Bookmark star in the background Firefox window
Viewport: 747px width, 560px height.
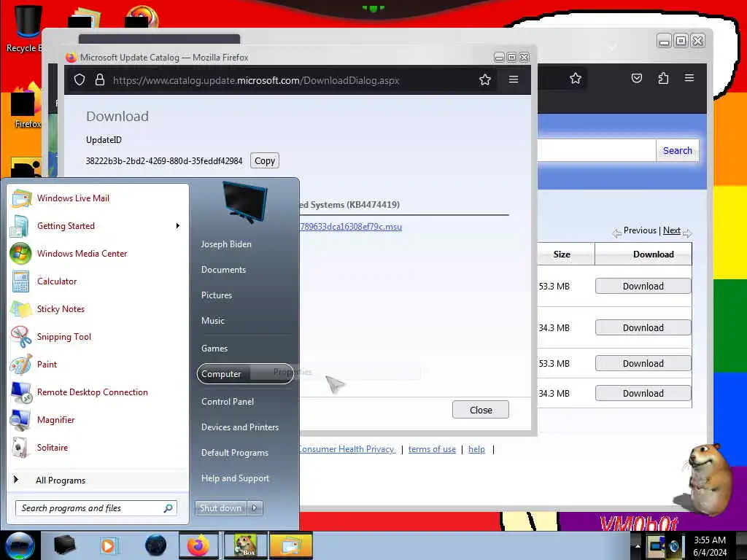[x=576, y=78]
